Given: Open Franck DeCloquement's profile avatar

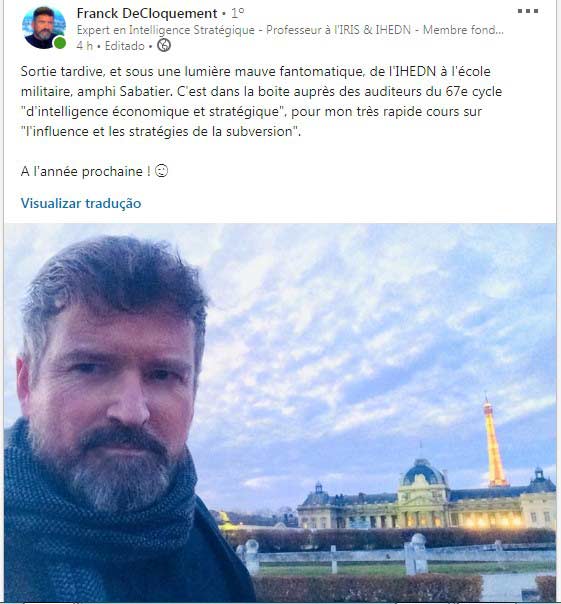Looking at the screenshot, I should point(44,27).
